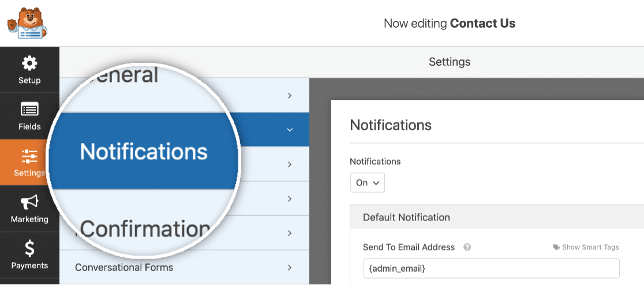Expand the Conversational Forms chevron
This screenshot has height=285, width=644.
tap(290, 267)
